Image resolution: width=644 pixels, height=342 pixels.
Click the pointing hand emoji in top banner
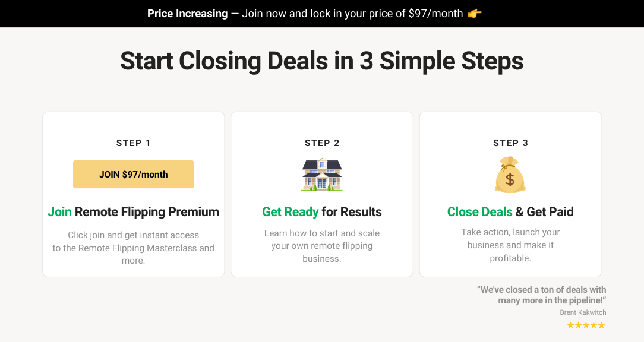click(474, 14)
